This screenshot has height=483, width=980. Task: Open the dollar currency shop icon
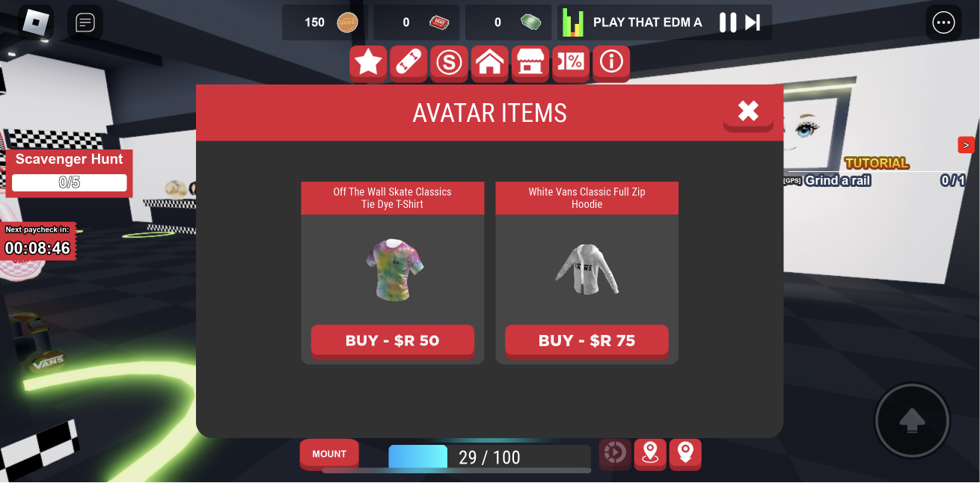[x=449, y=63]
